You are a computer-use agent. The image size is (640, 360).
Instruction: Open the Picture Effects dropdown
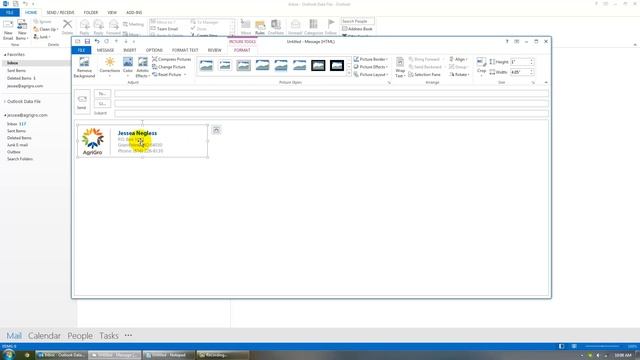tap(371, 67)
